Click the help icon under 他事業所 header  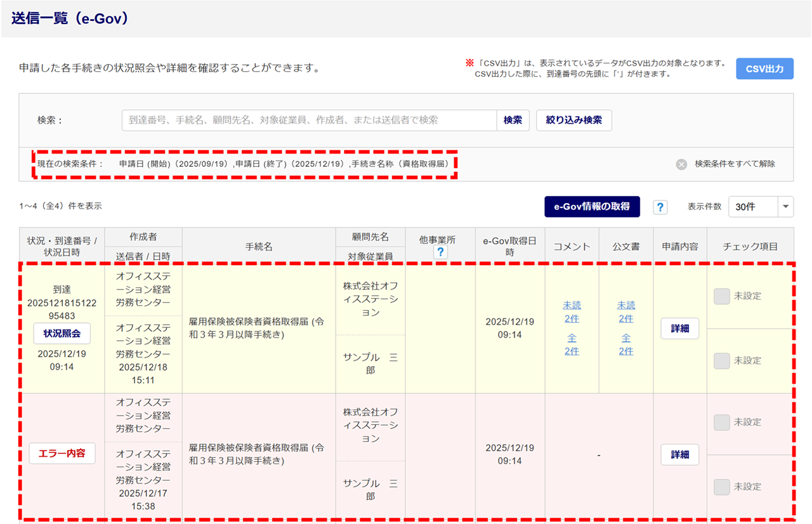point(440,252)
